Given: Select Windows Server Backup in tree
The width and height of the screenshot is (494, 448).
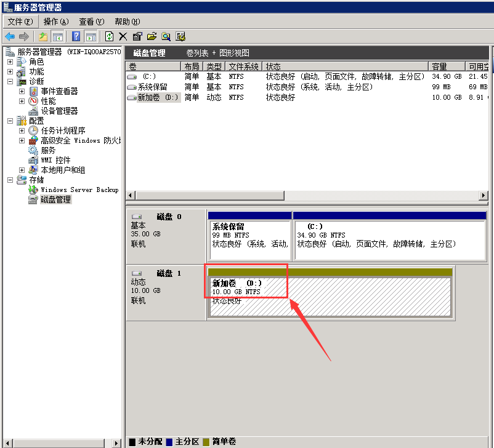Looking at the screenshot, I should coord(79,190).
